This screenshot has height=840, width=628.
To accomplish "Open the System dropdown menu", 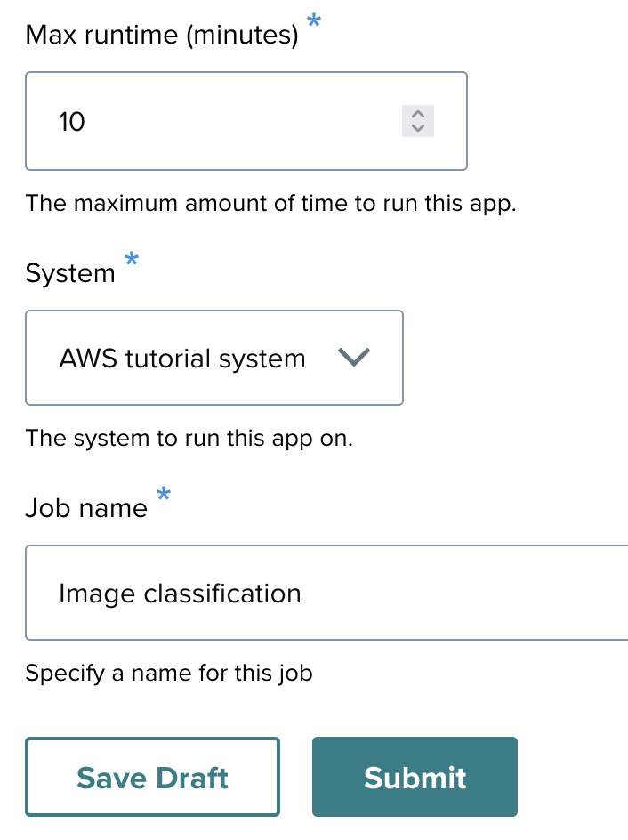I will pos(214,358).
